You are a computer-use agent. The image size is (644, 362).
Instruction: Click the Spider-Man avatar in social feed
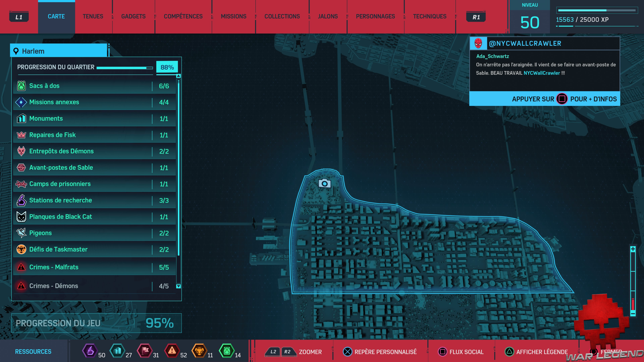pyautogui.click(x=478, y=43)
